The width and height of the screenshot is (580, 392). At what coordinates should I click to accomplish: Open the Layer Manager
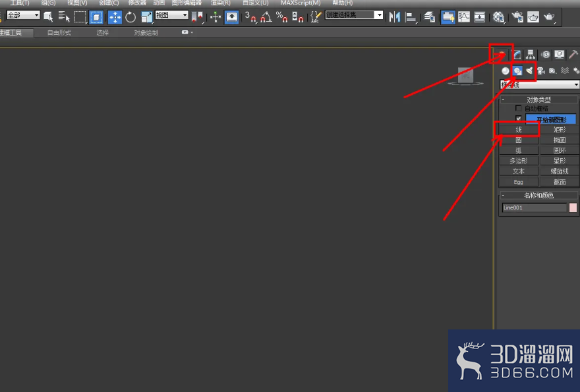(x=430, y=17)
